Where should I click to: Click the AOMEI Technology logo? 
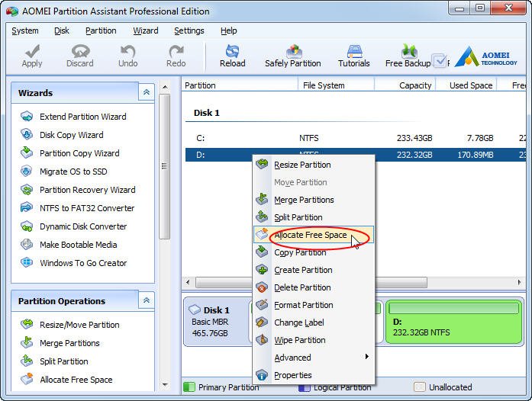point(486,56)
